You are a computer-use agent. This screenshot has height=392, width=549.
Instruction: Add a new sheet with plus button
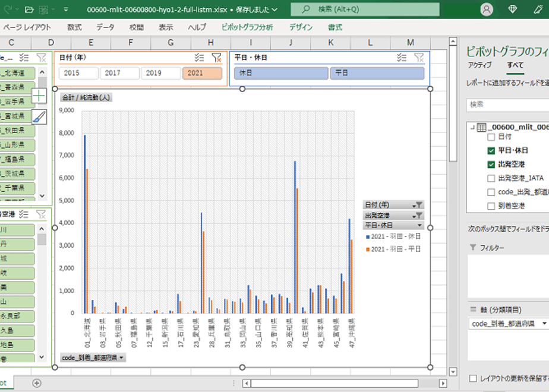click(37, 383)
